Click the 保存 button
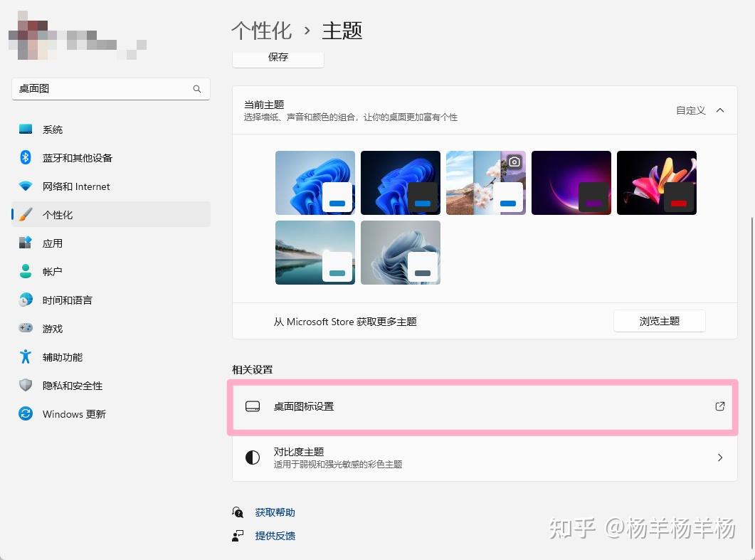Viewport: 755px width, 560px height. tap(278, 59)
